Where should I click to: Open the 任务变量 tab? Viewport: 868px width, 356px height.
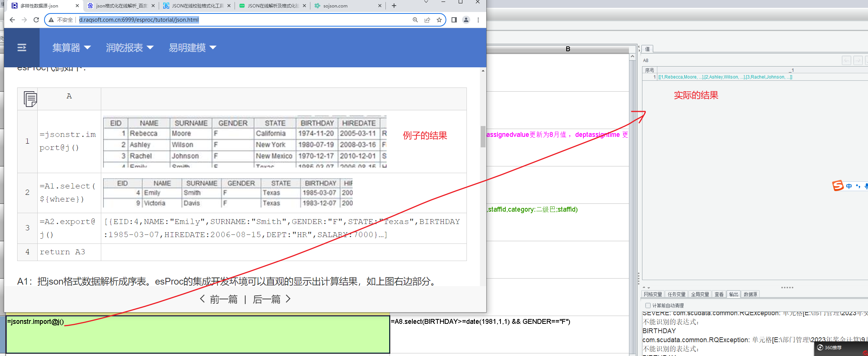[676, 294]
